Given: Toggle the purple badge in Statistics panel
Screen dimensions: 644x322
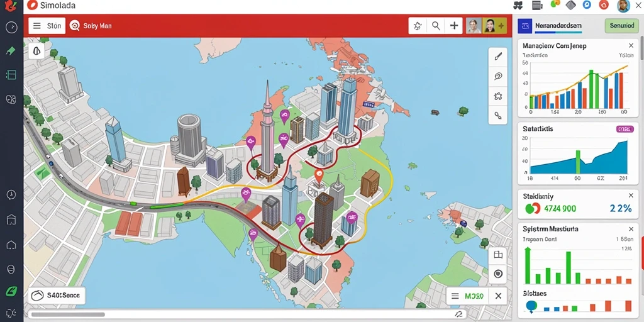Looking at the screenshot, I should (625, 129).
